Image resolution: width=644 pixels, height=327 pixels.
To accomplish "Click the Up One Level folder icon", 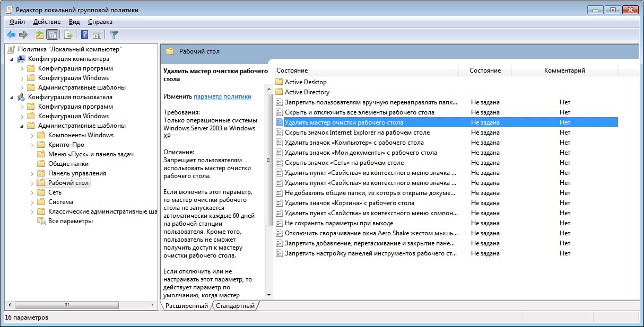I will pos(39,35).
